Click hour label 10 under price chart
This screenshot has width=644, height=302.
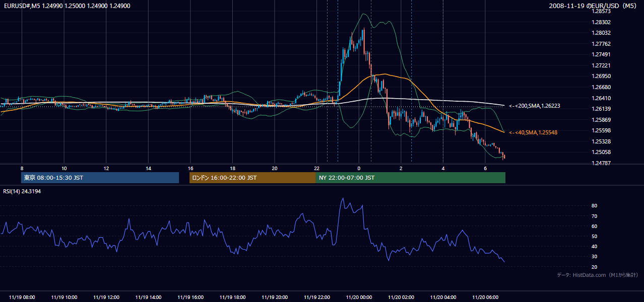[x=64, y=168]
